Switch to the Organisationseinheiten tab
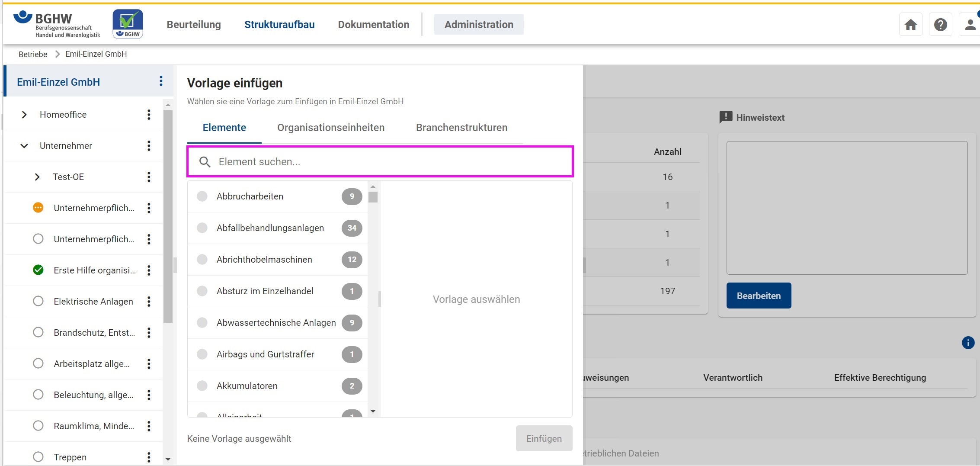Screen dimensions: 980x466 (331, 128)
